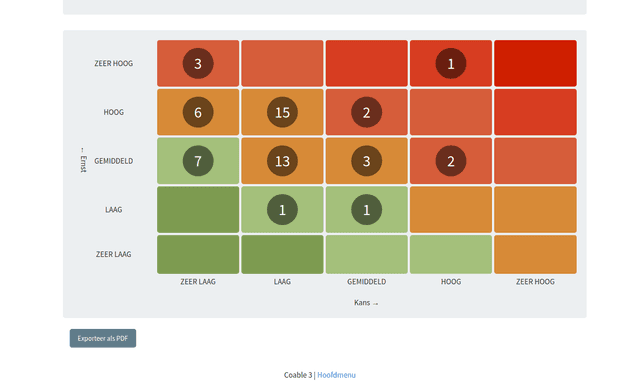Open the 1 bubble under Laag column

point(282,209)
